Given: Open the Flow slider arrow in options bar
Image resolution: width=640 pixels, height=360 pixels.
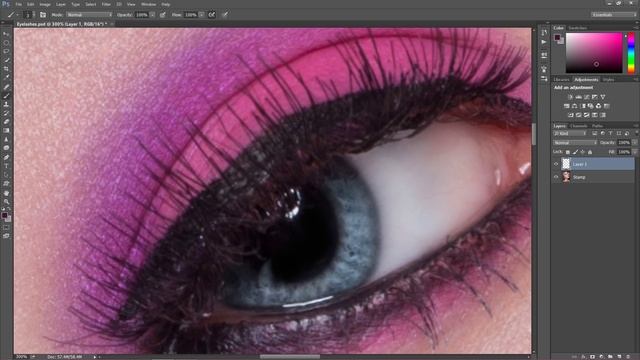Looking at the screenshot, I should pyautogui.click(x=201, y=15).
